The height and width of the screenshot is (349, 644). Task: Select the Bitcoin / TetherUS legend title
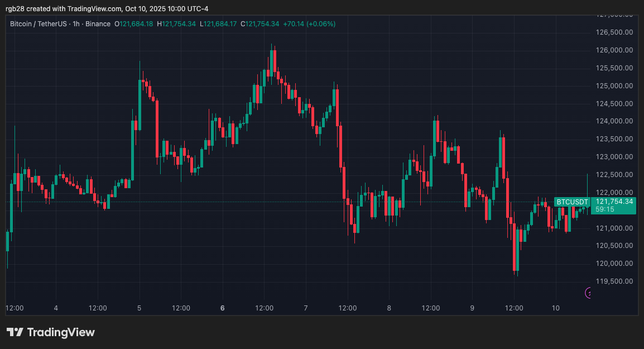point(40,24)
